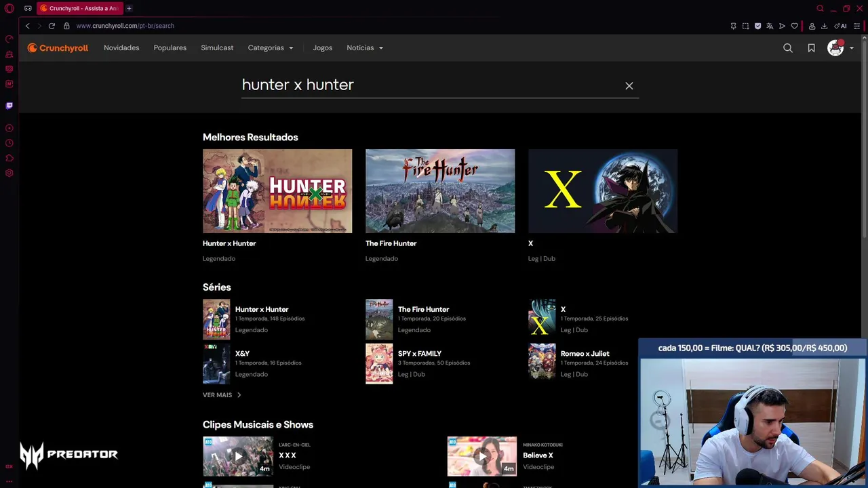Open the Easy Setup sliders icon

[857, 26]
